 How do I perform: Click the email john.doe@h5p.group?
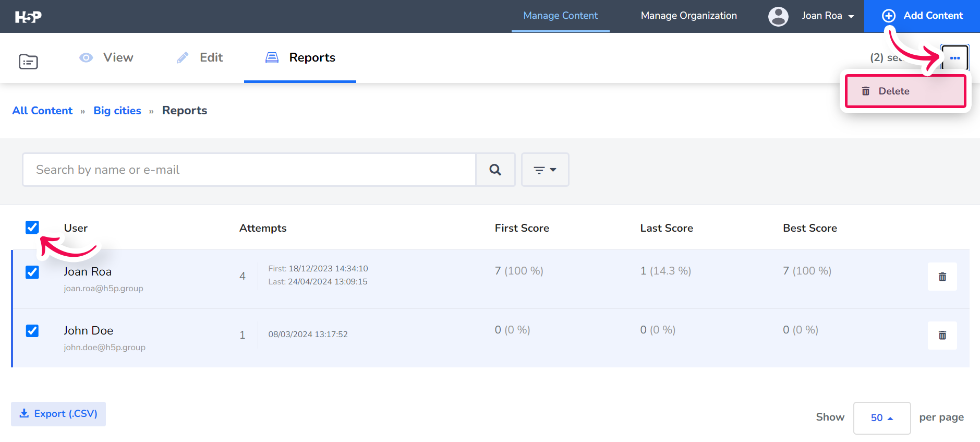tap(104, 347)
